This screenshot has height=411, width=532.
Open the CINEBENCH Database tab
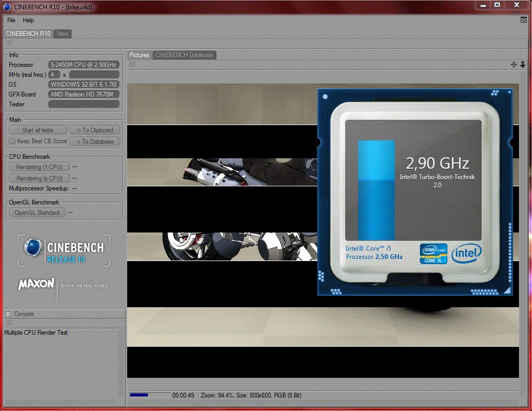click(184, 55)
